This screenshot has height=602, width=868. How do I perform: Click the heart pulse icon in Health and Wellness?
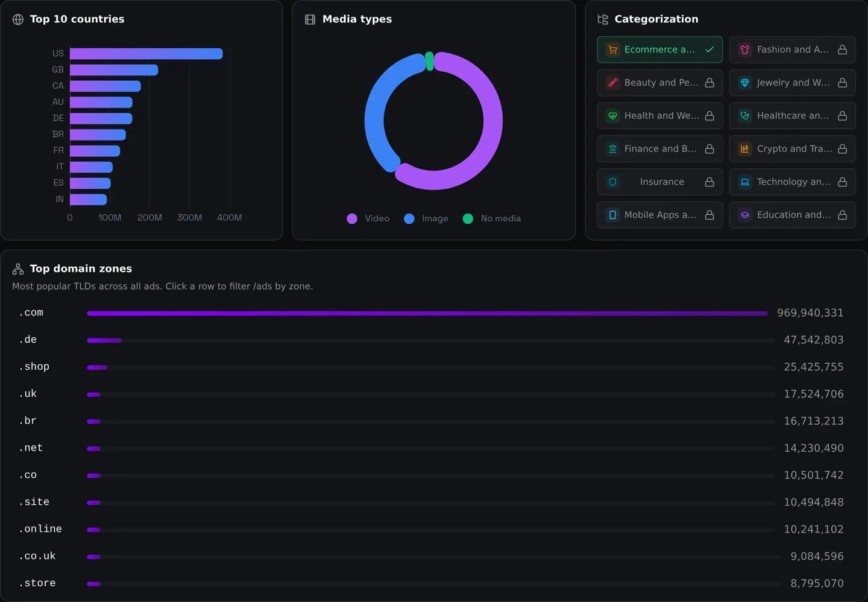coord(612,116)
